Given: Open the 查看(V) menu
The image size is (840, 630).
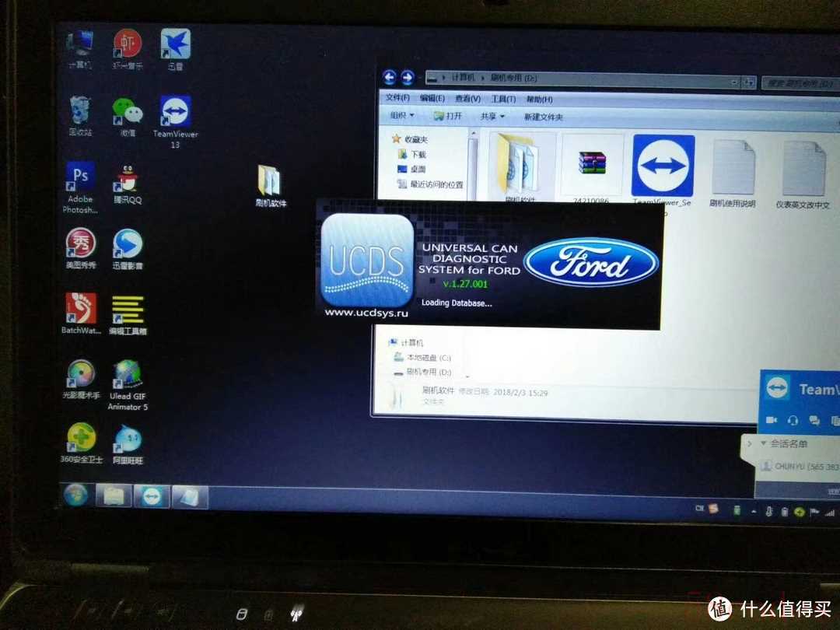Looking at the screenshot, I should click(467, 99).
